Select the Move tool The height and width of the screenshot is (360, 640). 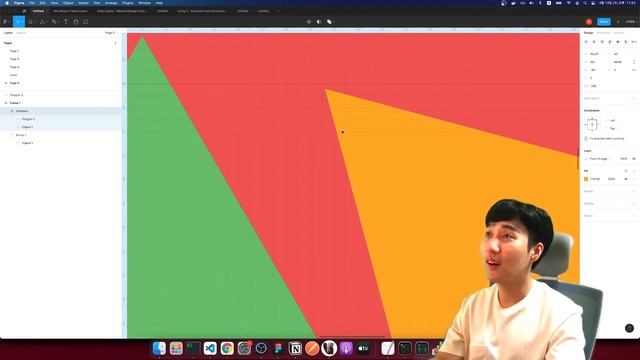(18, 22)
